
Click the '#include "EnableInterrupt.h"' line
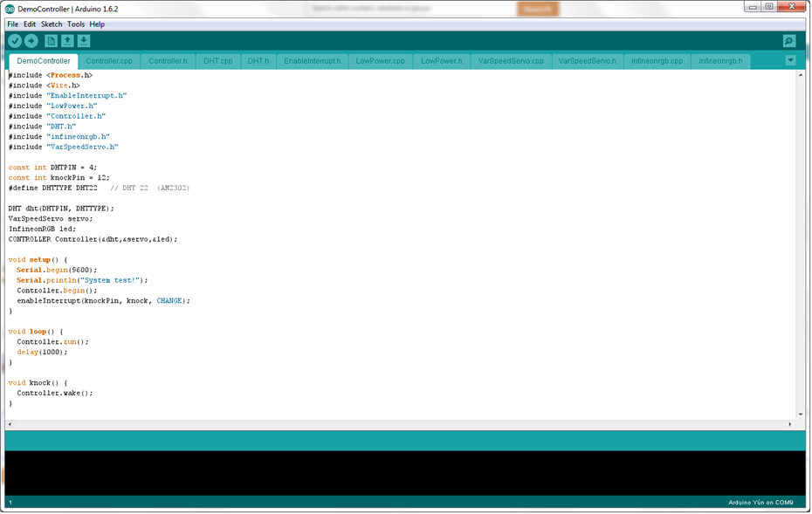click(x=67, y=96)
